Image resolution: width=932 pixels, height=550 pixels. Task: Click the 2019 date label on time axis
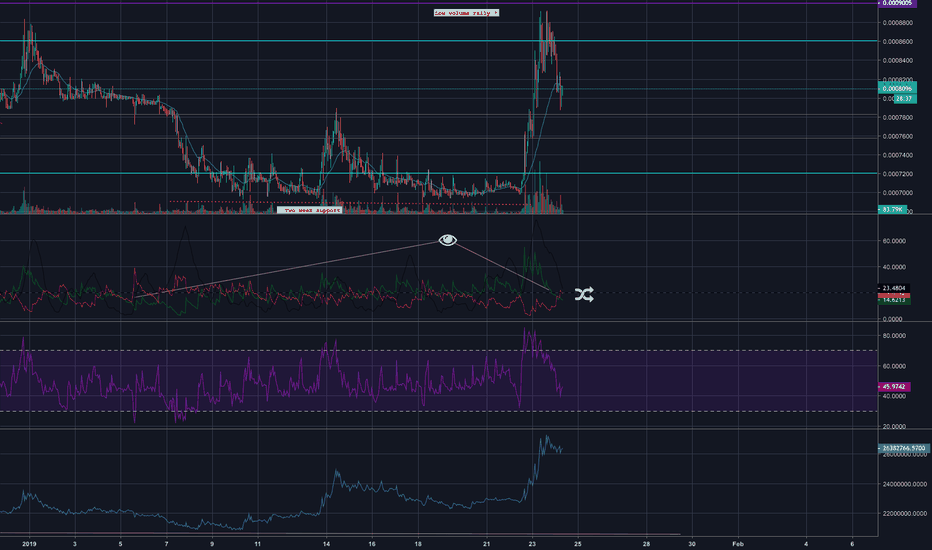[x=29, y=543]
